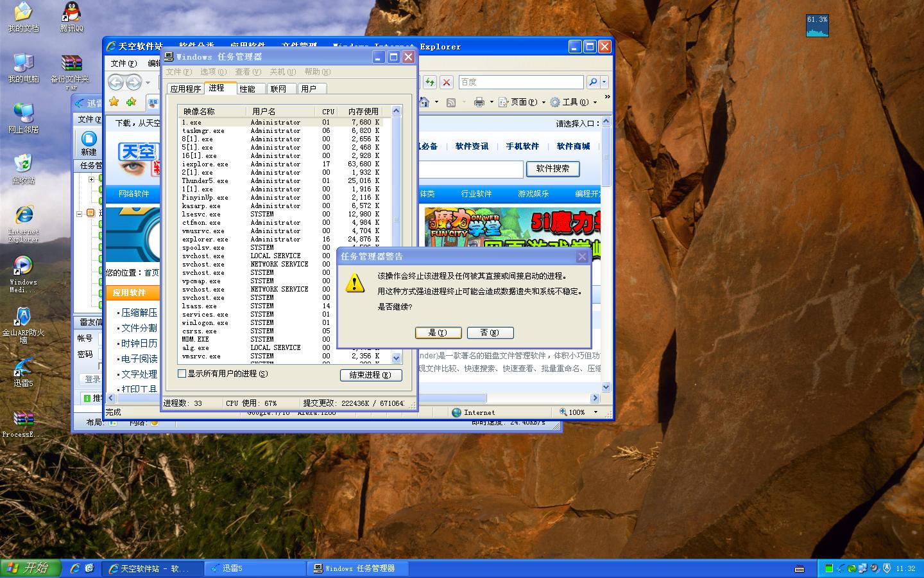Toggle the 显示所有用户的进程 checkbox
Viewport: 924px width, 578px height.
pos(182,374)
